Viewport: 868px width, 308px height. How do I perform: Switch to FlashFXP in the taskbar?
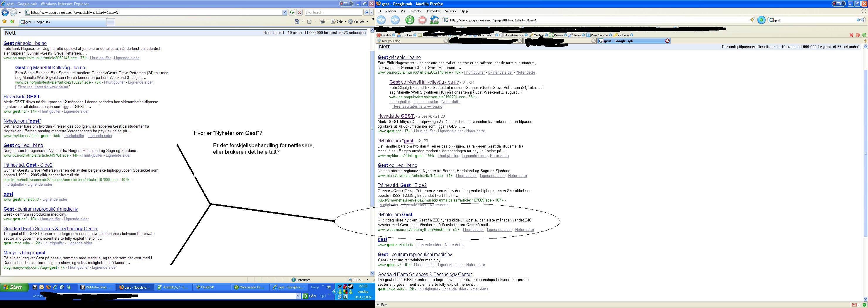[x=212, y=287]
